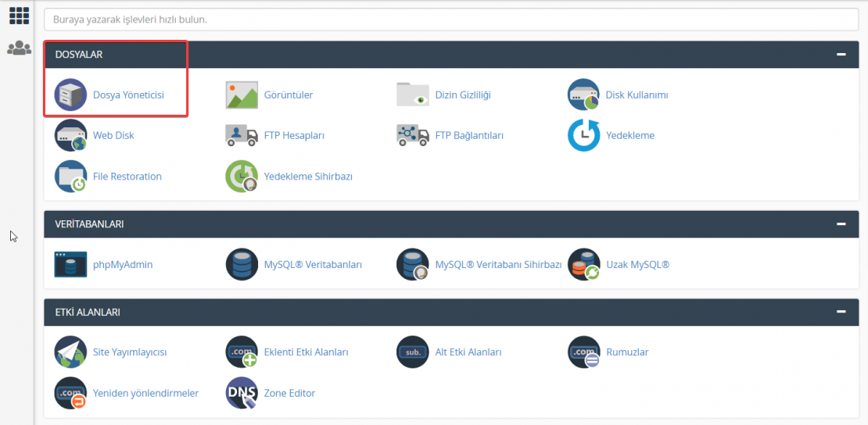Open the Uzak MySQL icon

coord(583,264)
